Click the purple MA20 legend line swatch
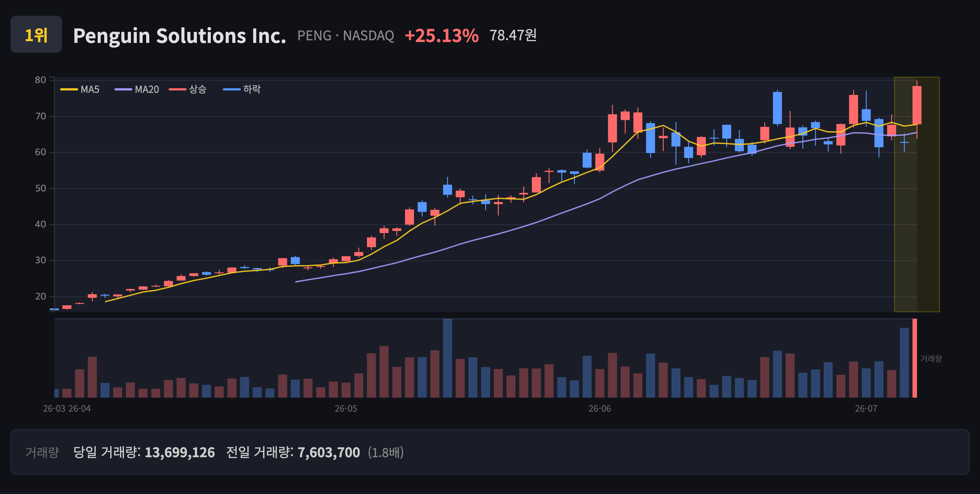The height and width of the screenshot is (494, 980). click(123, 90)
